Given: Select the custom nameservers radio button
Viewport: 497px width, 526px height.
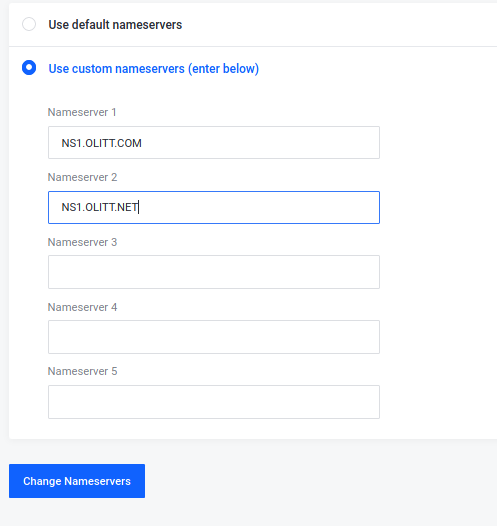Looking at the screenshot, I should coord(29,68).
